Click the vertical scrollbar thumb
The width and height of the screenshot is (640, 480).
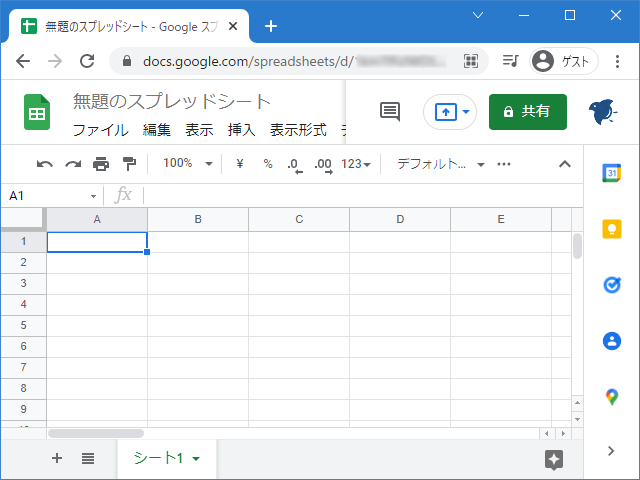(x=577, y=246)
